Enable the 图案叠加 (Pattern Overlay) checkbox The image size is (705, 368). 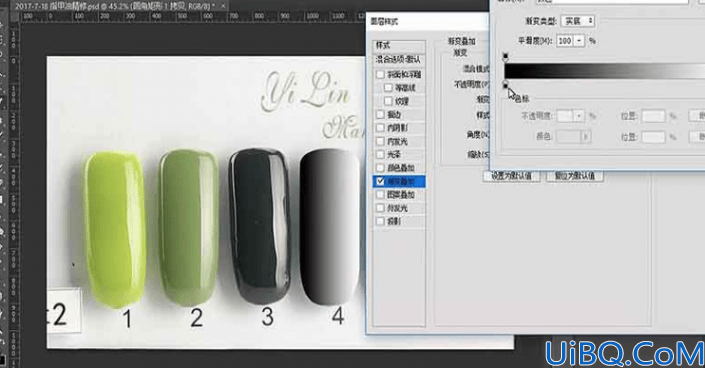[380, 194]
